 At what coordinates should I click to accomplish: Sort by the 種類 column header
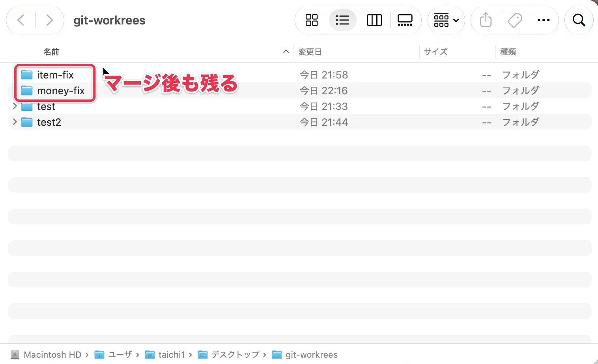point(508,52)
